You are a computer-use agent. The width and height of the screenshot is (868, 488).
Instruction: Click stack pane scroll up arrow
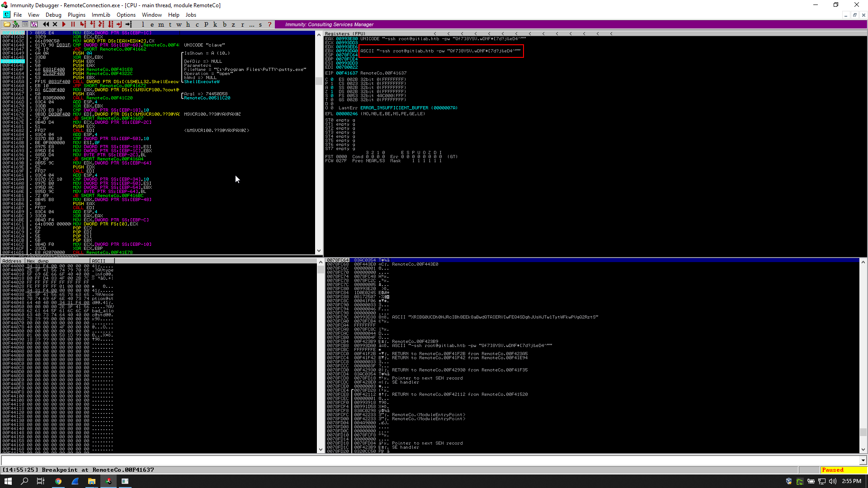click(863, 262)
